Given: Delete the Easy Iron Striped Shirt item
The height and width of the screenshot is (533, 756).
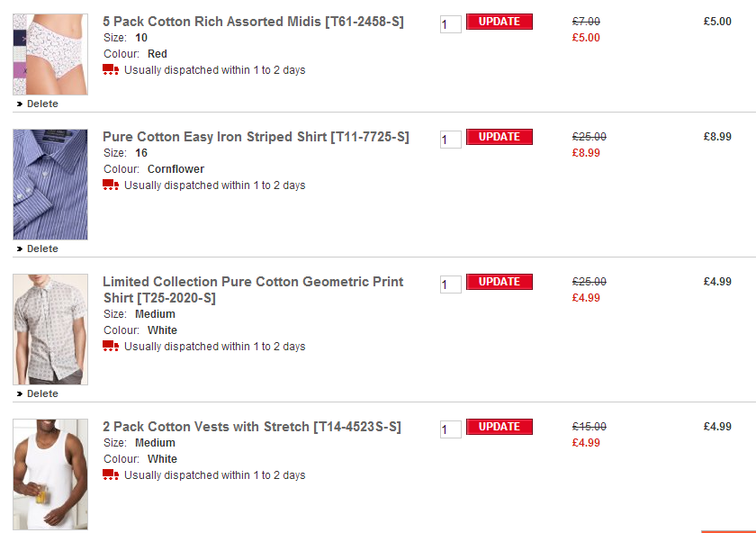Looking at the screenshot, I should point(41,248).
